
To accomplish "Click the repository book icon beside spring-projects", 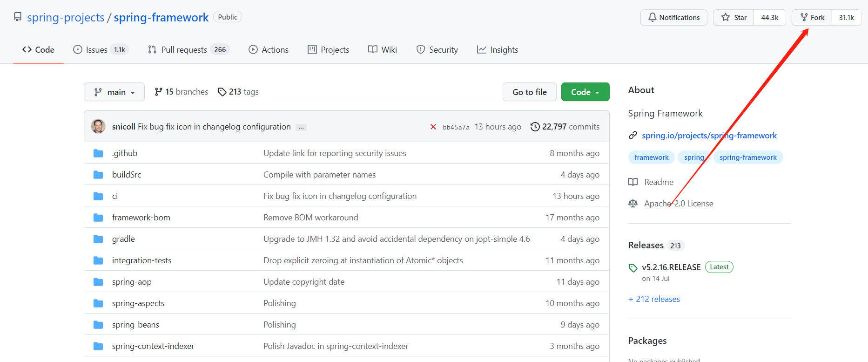I will tap(18, 17).
